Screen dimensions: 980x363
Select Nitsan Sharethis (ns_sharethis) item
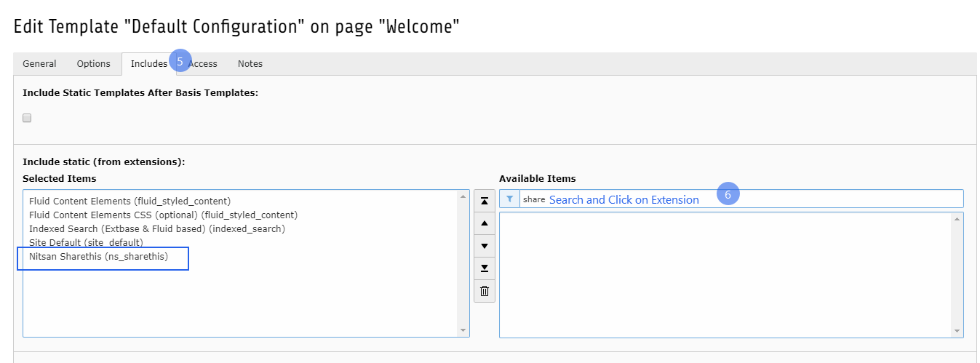point(99,256)
